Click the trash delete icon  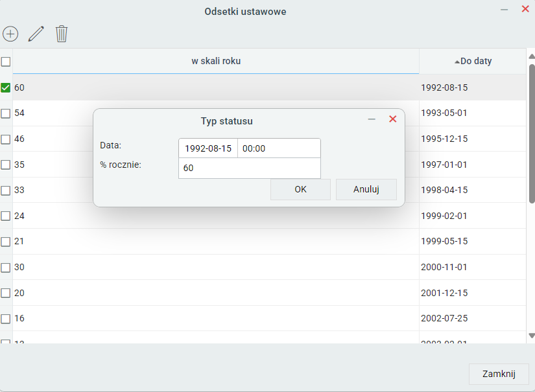point(62,34)
